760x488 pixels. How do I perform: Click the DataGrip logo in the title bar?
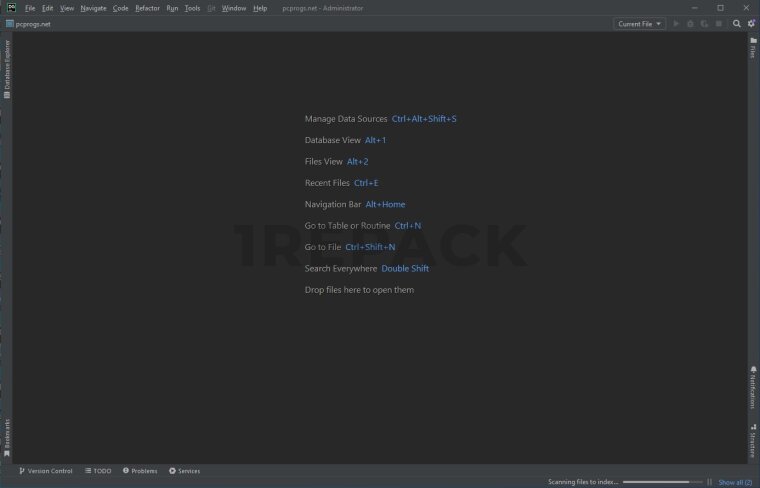tap(9, 8)
